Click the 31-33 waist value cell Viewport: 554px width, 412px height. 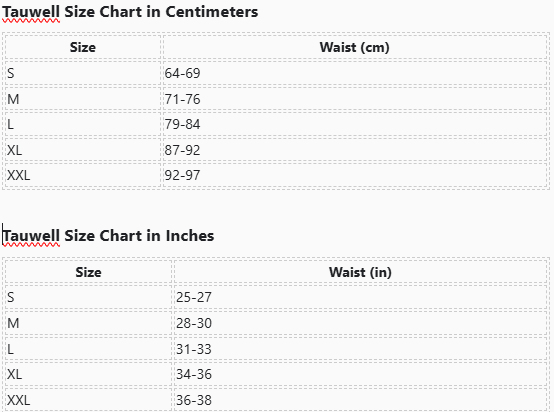(x=360, y=349)
